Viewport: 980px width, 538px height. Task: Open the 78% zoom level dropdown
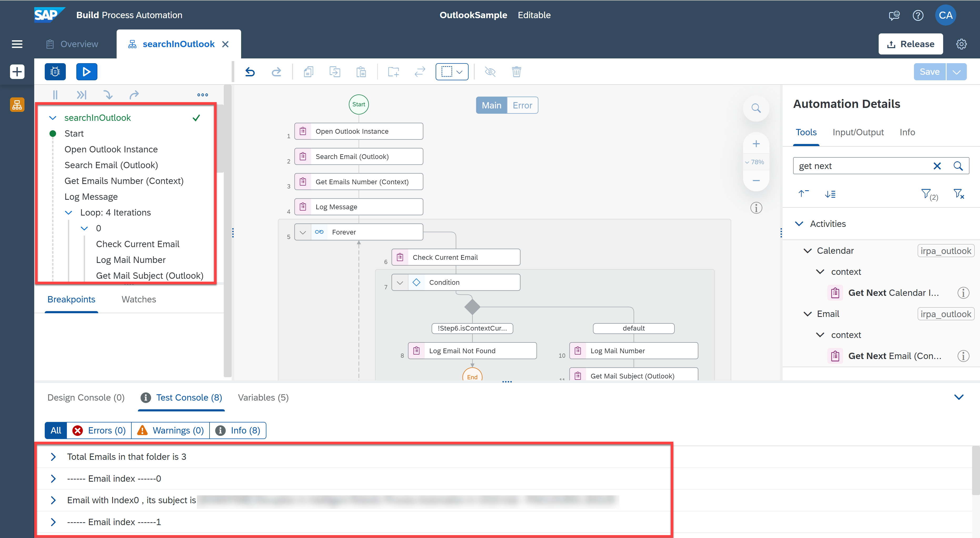pyautogui.click(x=755, y=162)
